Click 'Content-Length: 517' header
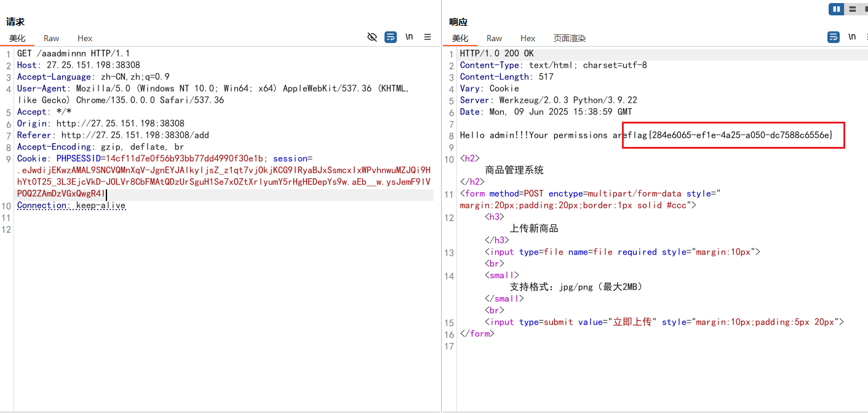 click(x=507, y=77)
